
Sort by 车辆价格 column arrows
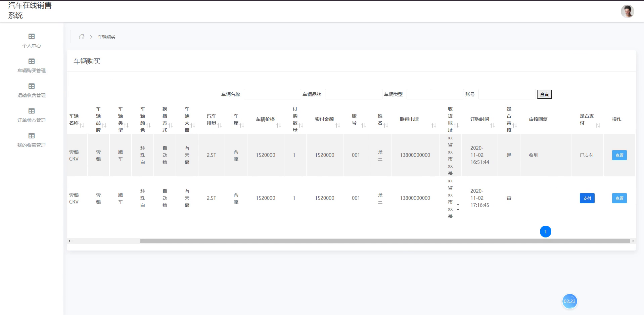(279, 125)
